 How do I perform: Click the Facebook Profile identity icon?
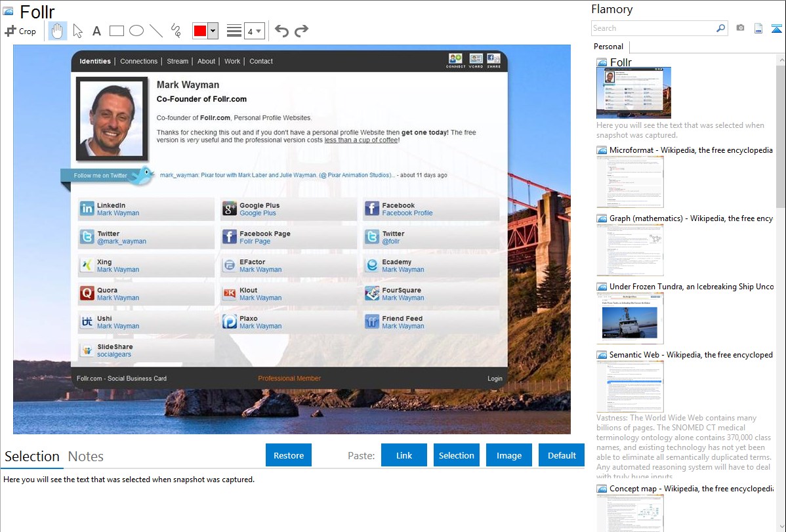point(371,209)
